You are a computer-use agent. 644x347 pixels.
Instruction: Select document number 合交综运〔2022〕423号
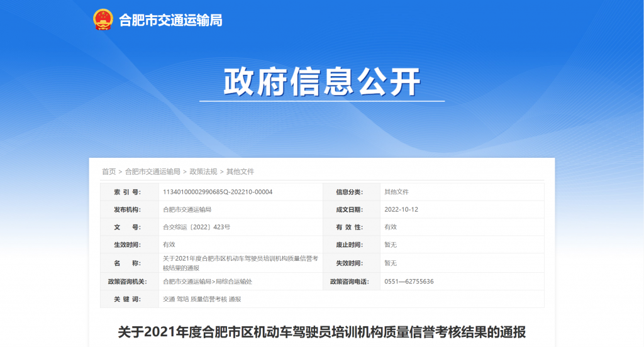(x=196, y=227)
